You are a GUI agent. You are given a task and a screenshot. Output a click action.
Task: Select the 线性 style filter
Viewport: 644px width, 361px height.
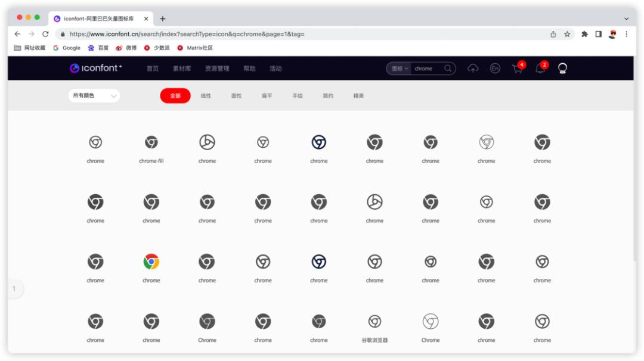[206, 95]
